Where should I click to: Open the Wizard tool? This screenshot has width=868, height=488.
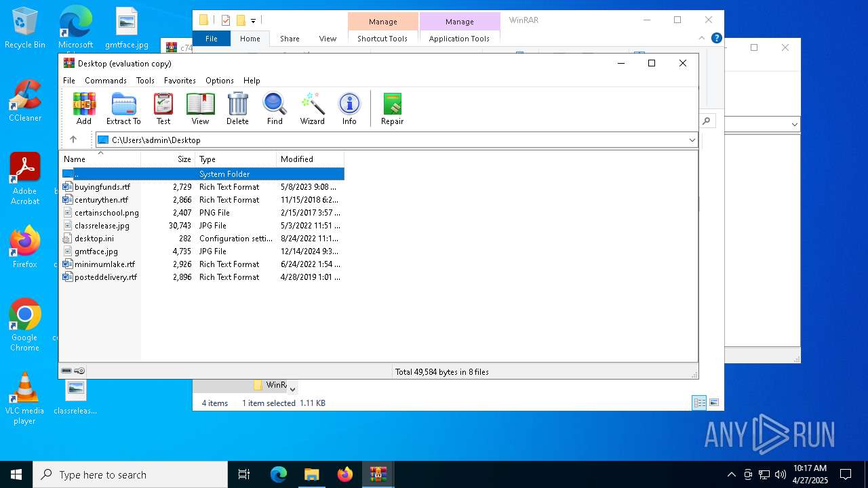click(313, 109)
